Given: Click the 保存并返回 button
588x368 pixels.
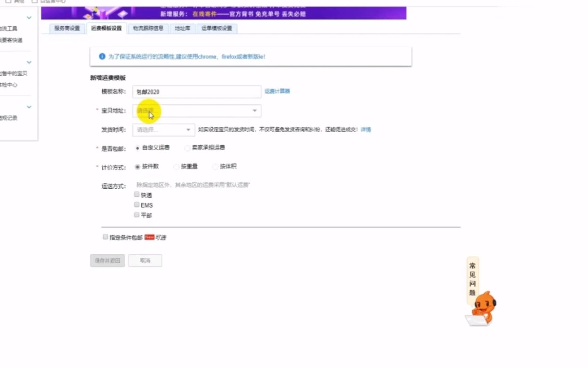Looking at the screenshot, I should coord(108,261).
